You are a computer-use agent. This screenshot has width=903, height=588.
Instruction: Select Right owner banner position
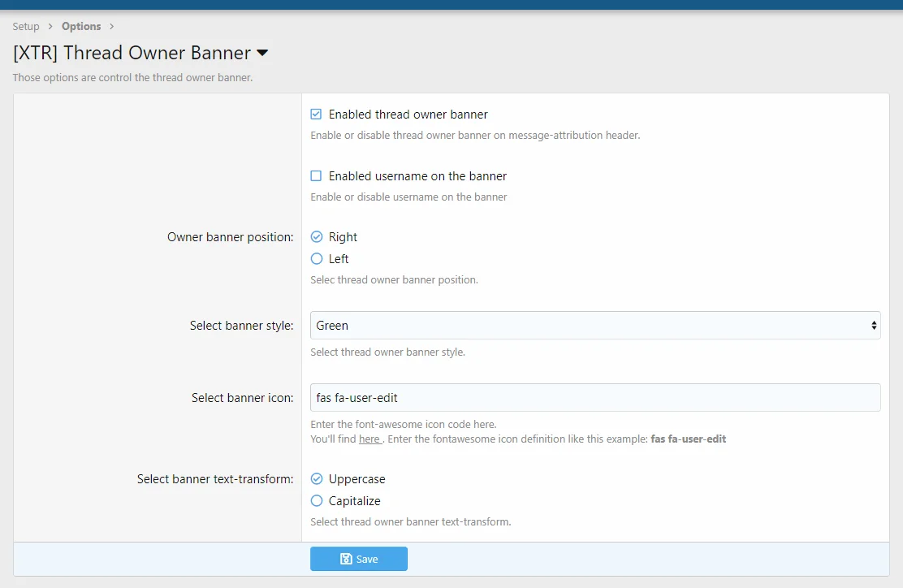click(x=317, y=237)
